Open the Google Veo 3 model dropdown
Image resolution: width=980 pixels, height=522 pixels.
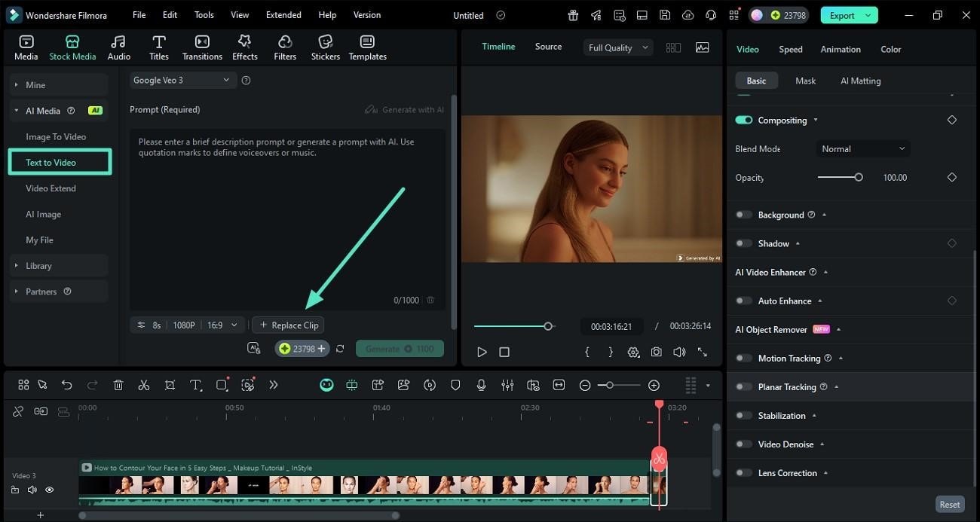click(182, 80)
